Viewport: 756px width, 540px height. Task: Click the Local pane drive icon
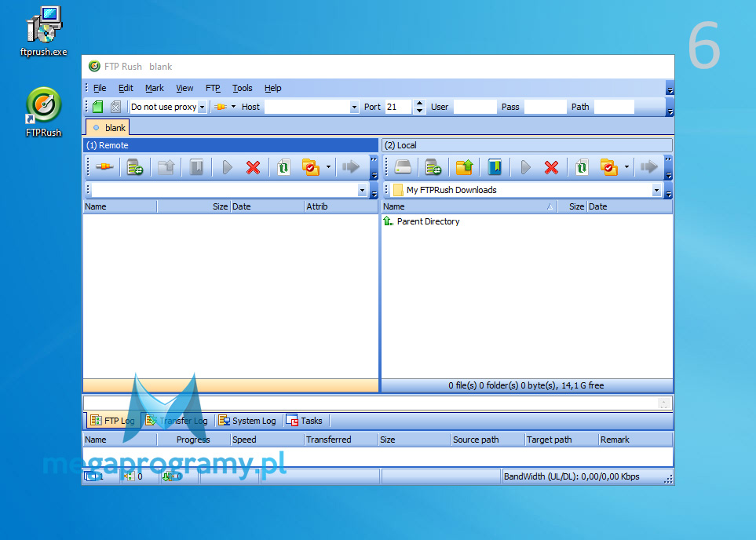pyautogui.click(x=403, y=167)
